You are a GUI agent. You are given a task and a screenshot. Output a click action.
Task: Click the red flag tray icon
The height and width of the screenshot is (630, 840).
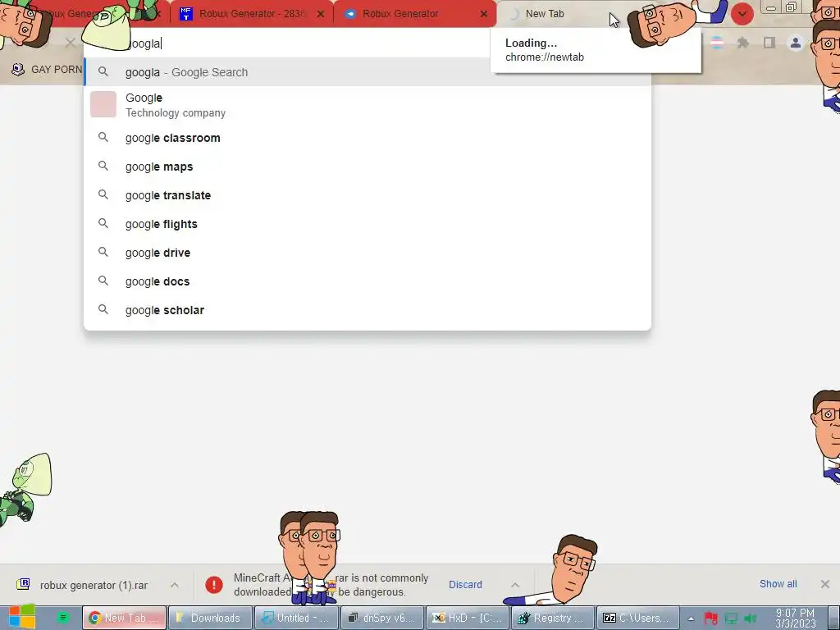(x=711, y=619)
